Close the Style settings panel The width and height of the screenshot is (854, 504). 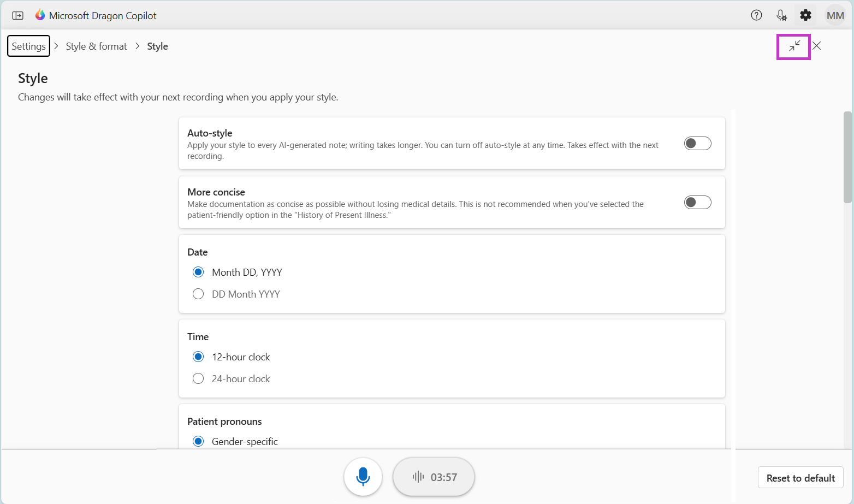pos(816,46)
